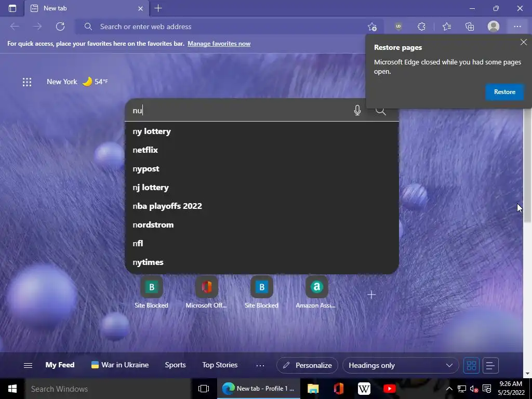Show hidden system tray icons

pyautogui.click(x=449, y=389)
